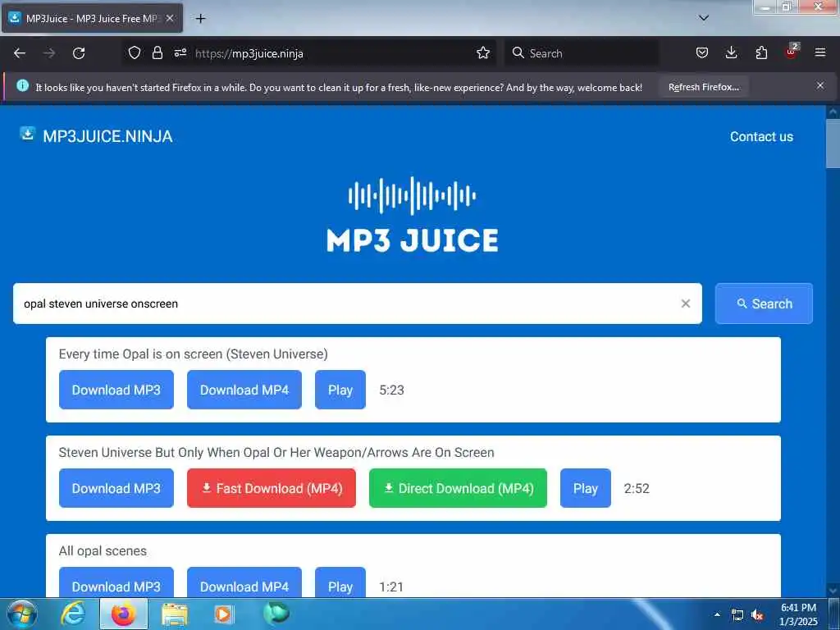Viewport: 840px width, 630px height.
Task: Play the 5:23 Every time Opal result
Action: (x=340, y=390)
